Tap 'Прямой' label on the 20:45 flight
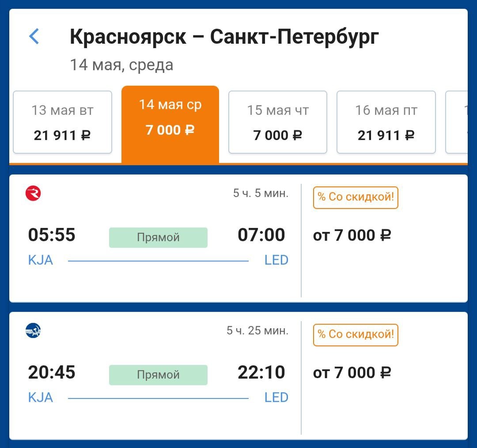Viewport: 477px width, 448px height. (x=158, y=375)
